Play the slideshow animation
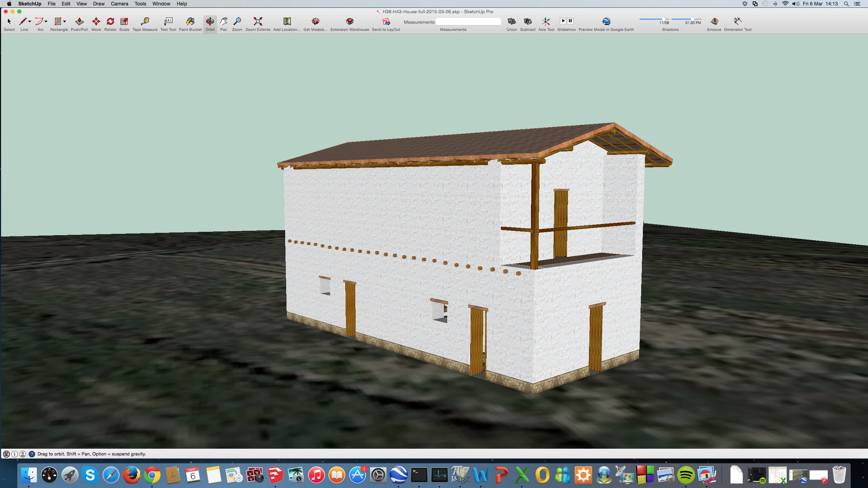 (563, 21)
